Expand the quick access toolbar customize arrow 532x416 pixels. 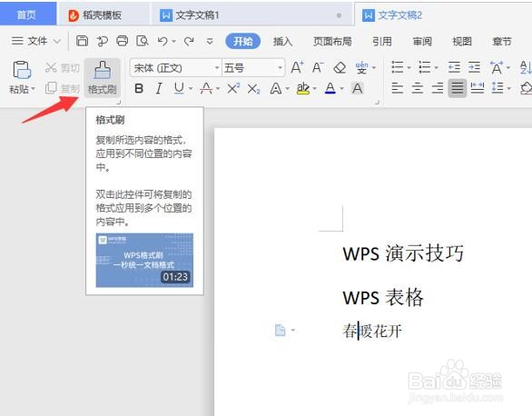click(210, 42)
